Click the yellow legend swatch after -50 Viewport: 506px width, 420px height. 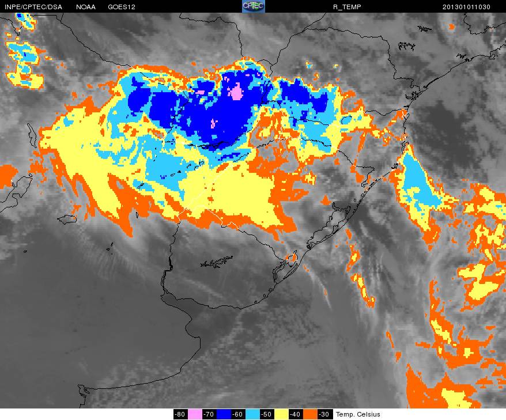[281, 414]
